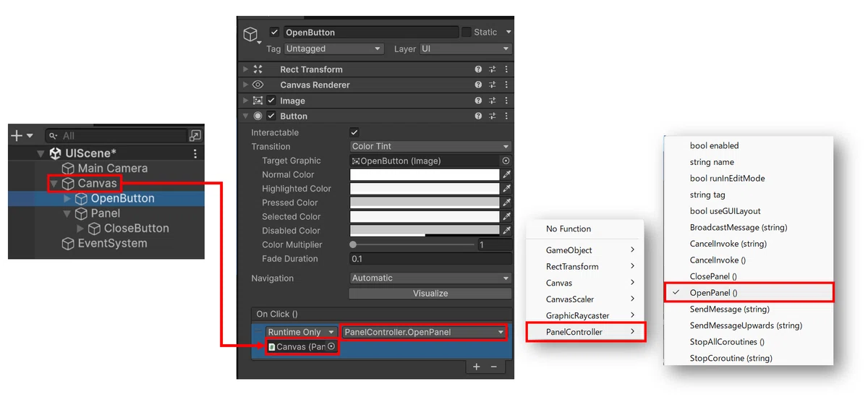Click the Normal Color swatch

[425, 174]
